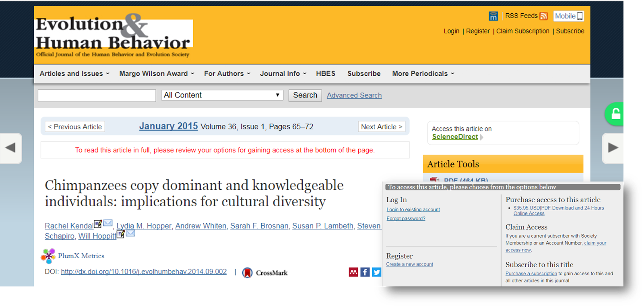Click the Next Article button
Image resolution: width=644 pixels, height=307 pixels.
382,127
